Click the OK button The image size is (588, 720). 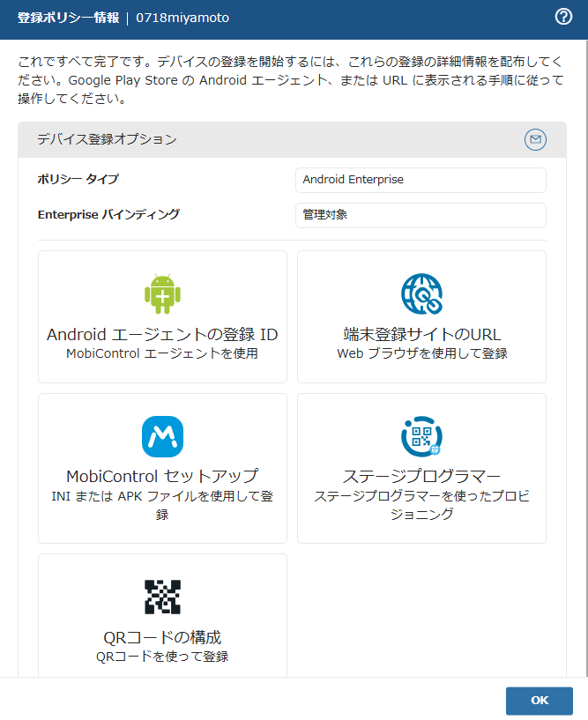click(540, 701)
